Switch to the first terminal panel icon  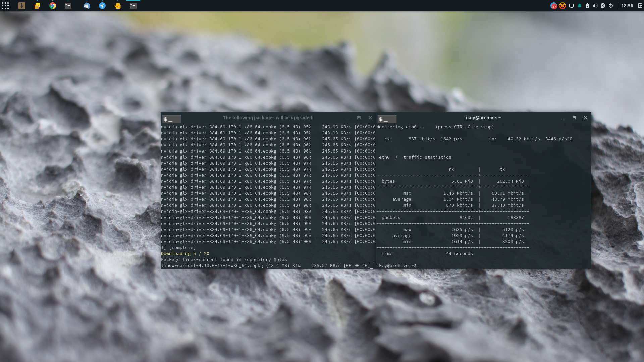(x=68, y=6)
